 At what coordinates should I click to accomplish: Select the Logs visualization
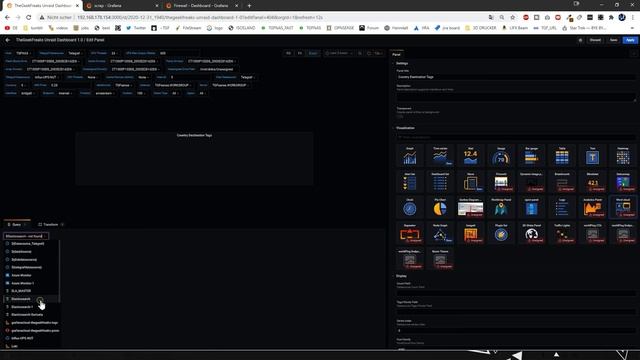click(562, 207)
